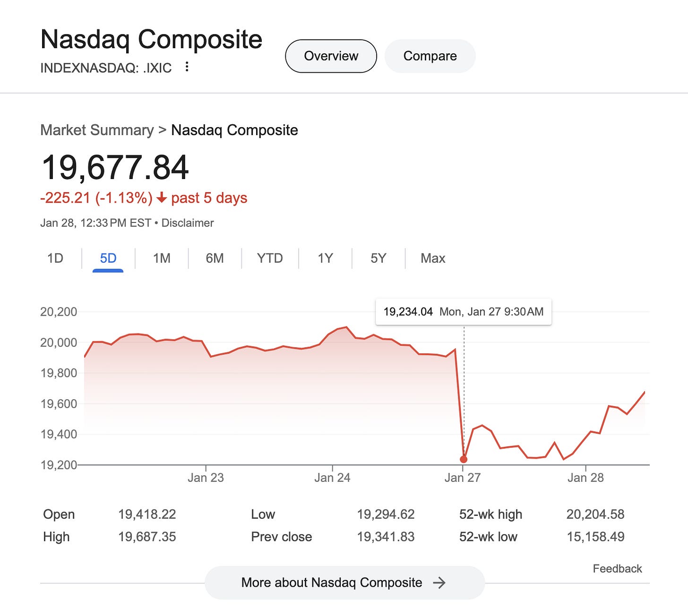Screen dimensions: 688x616
Task: Click the Nasdaq Composite heading title
Action: click(x=151, y=40)
